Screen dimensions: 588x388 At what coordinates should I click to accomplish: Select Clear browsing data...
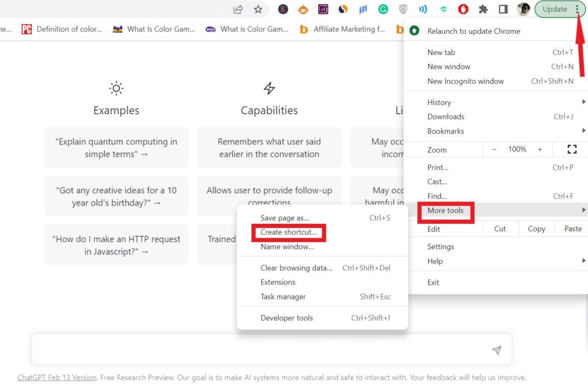(x=323, y=268)
